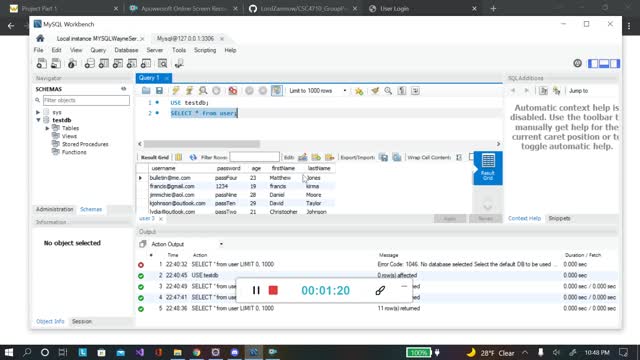The height and width of the screenshot is (360, 640).
Task: Switch to the Schemas tab
Action: (91, 209)
